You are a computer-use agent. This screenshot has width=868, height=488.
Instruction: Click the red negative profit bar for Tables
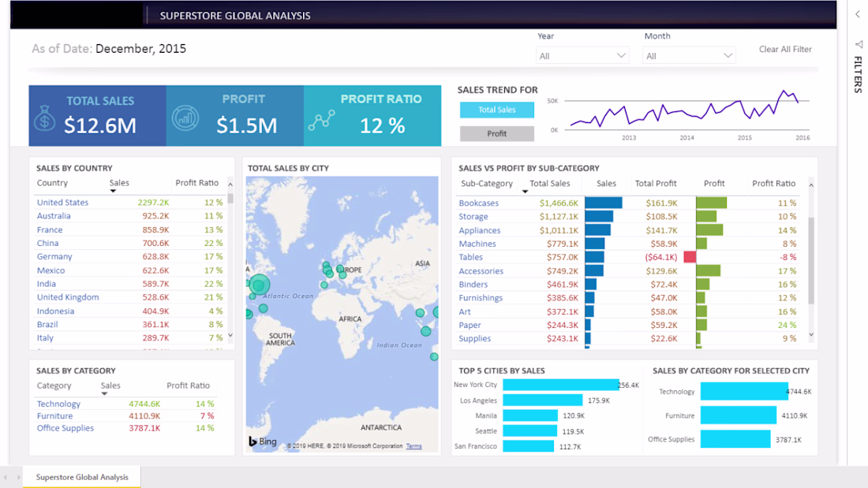click(x=690, y=257)
